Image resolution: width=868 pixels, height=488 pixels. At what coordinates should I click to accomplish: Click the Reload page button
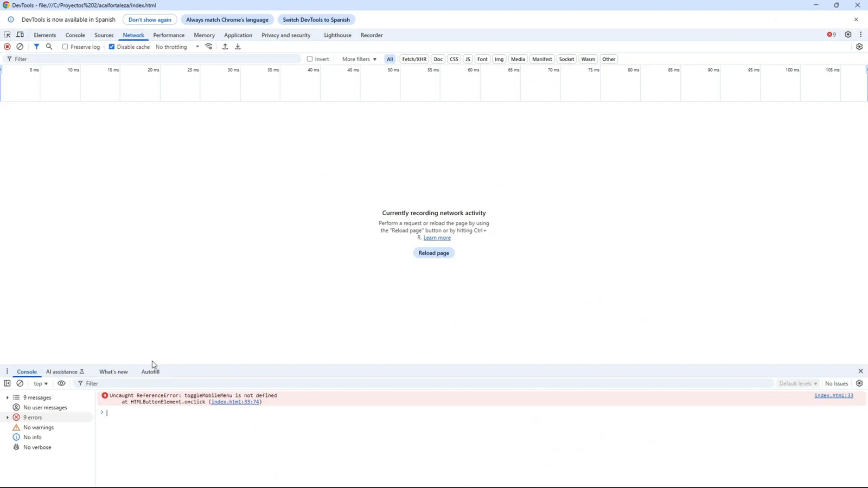point(433,253)
